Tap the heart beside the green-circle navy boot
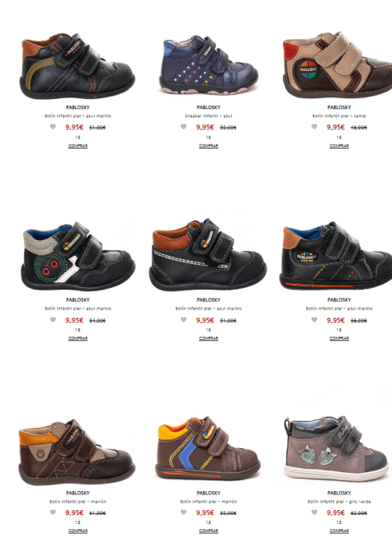392x543 pixels. (53, 319)
